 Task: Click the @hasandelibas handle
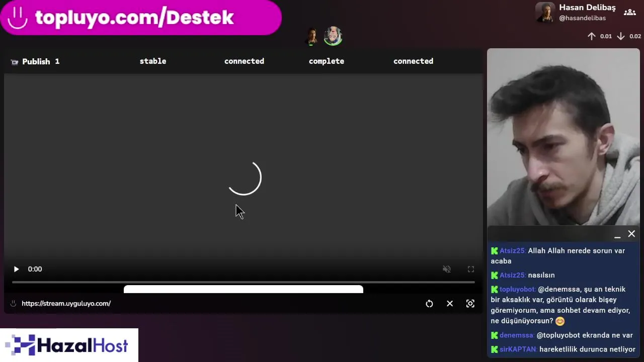pyautogui.click(x=582, y=18)
